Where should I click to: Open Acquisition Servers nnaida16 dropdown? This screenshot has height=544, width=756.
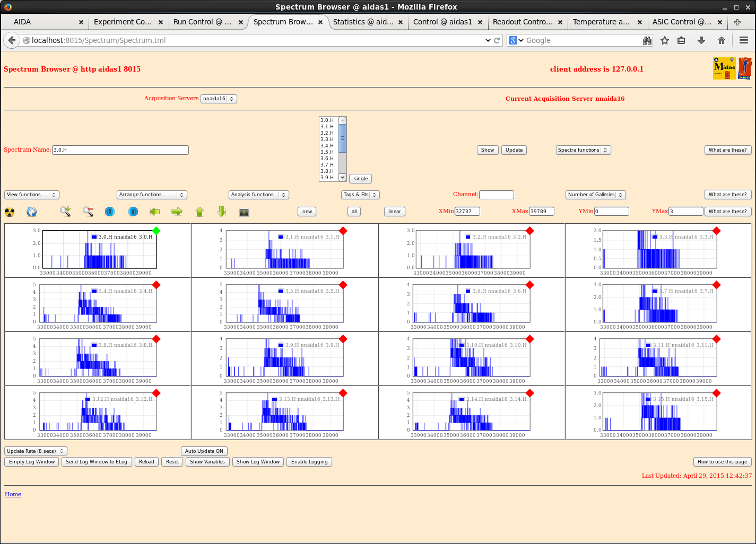[x=219, y=99]
